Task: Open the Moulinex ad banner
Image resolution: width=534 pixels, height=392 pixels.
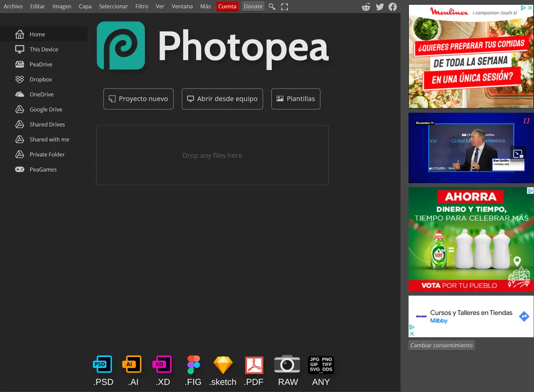Action: 471,56
